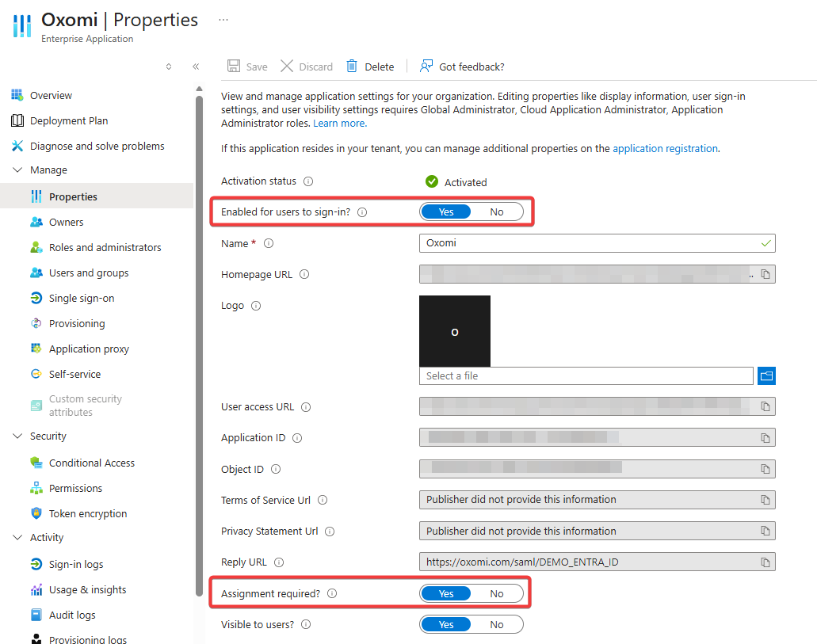Click the Name input field
The width and height of the screenshot is (817, 644).
point(586,243)
